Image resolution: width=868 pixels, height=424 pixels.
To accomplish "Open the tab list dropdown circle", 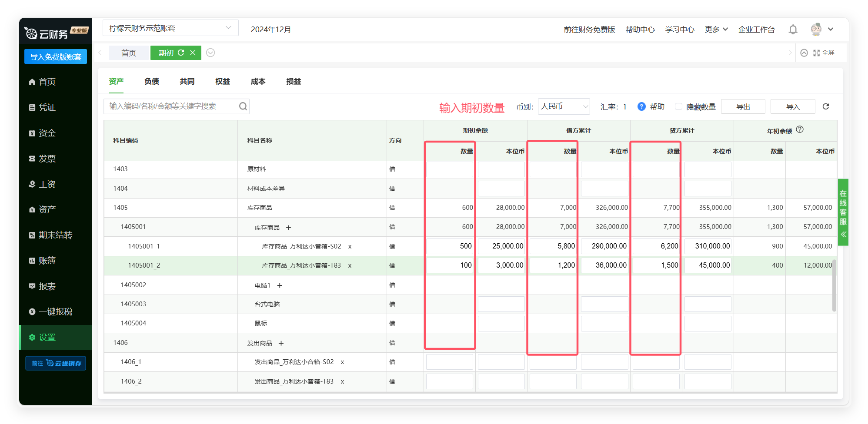I will 210,53.
